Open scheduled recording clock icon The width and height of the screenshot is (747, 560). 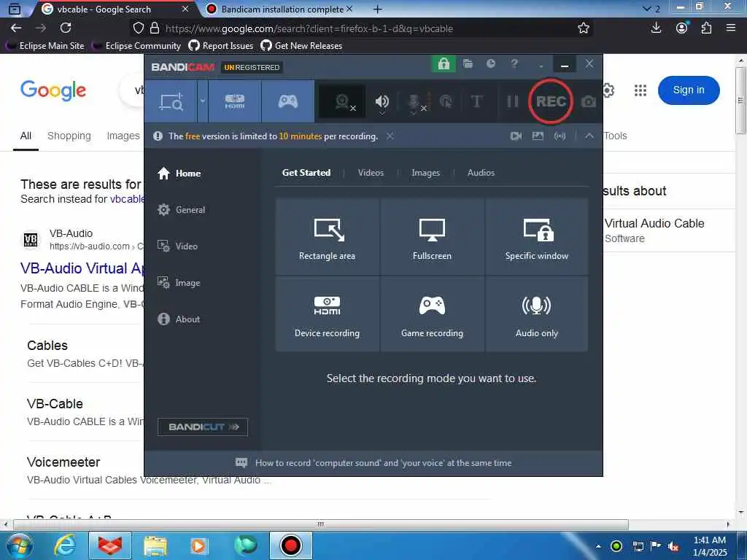(x=491, y=63)
